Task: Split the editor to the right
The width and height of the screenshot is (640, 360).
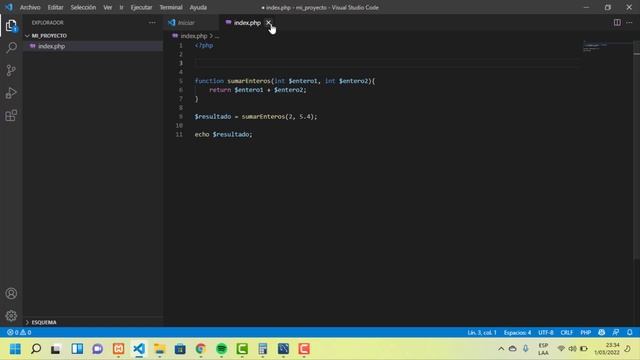Action: pos(617,22)
